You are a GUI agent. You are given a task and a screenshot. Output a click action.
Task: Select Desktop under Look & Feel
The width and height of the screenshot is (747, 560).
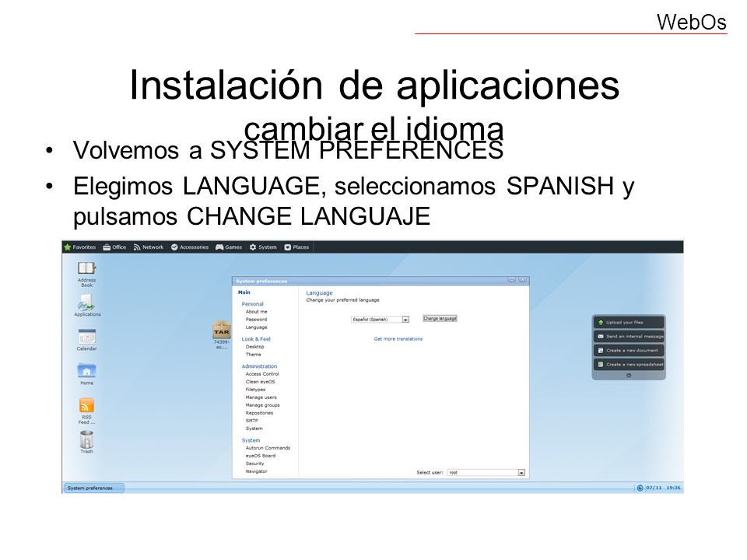pos(255,347)
